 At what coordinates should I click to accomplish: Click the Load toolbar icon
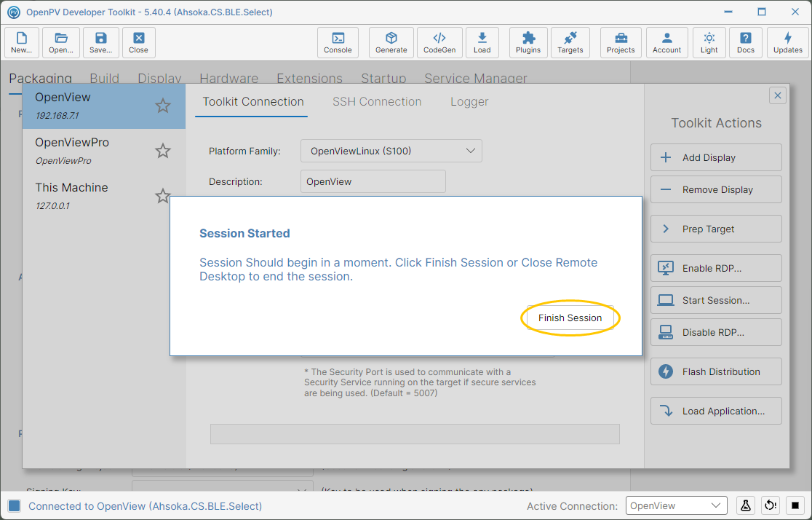(482, 42)
